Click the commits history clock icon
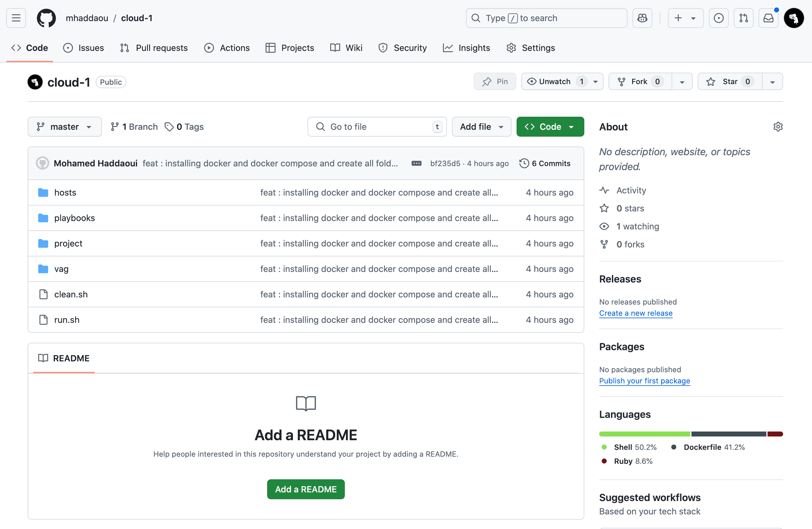The image size is (812, 529). pos(524,163)
